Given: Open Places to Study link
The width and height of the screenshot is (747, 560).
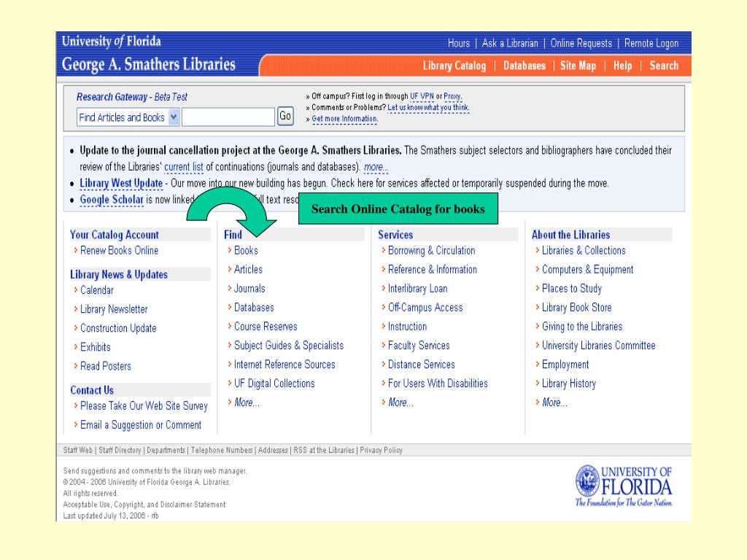Looking at the screenshot, I should (x=572, y=289).
